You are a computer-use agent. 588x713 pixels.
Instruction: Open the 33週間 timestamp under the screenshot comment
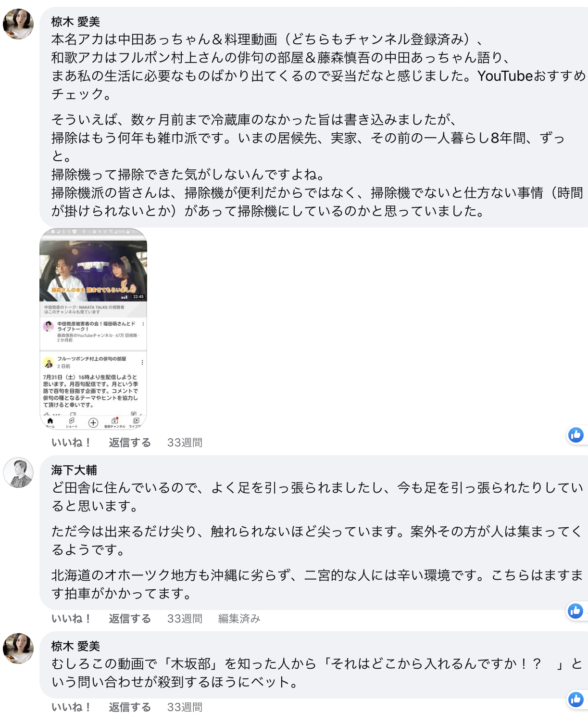coord(185,443)
